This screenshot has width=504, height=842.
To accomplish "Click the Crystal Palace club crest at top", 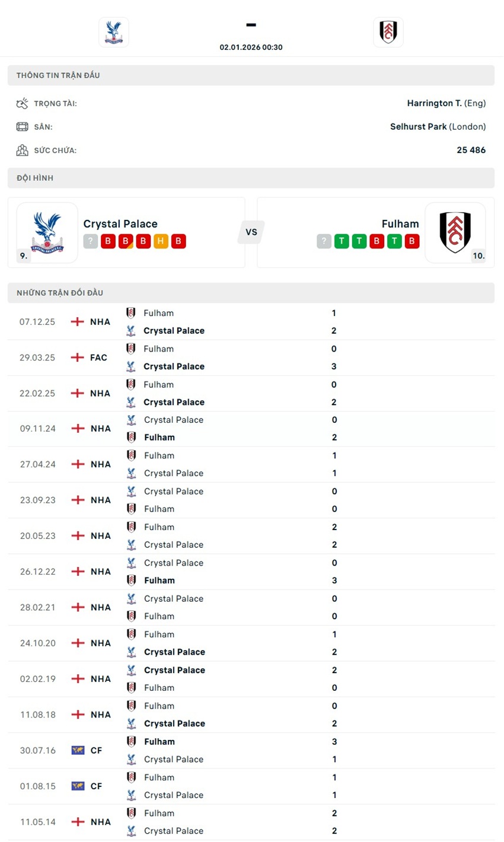I will (x=113, y=32).
